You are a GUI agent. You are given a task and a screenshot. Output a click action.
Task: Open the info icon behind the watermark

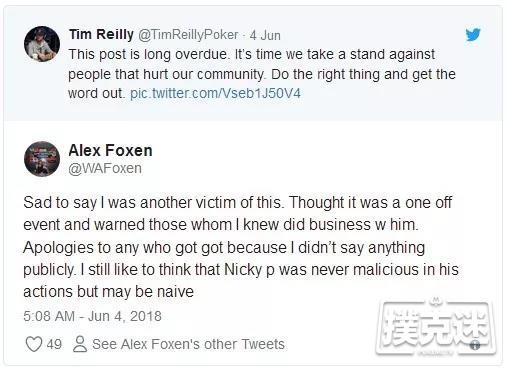[475, 345]
